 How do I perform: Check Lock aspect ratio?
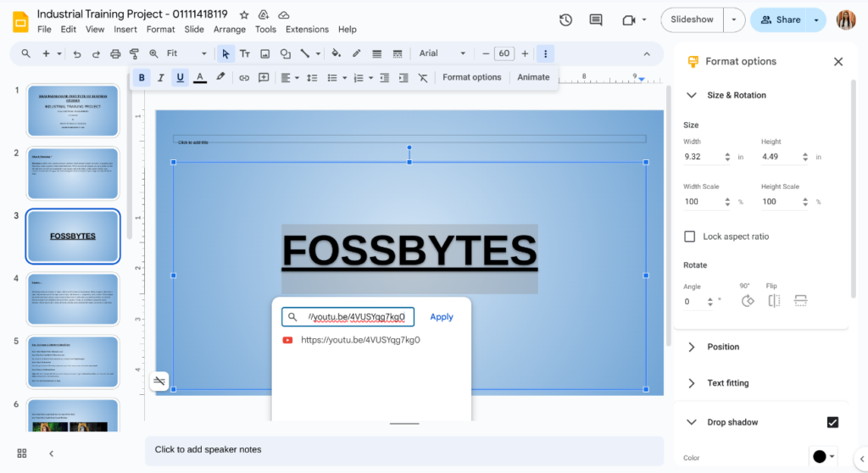click(x=690, y=236)
